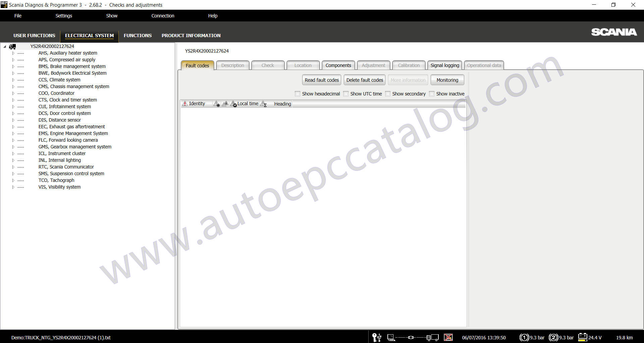Screen dimensions: 644x343
Task: Expand EMS, Engine Management System node
Action: tap(13, 133)
